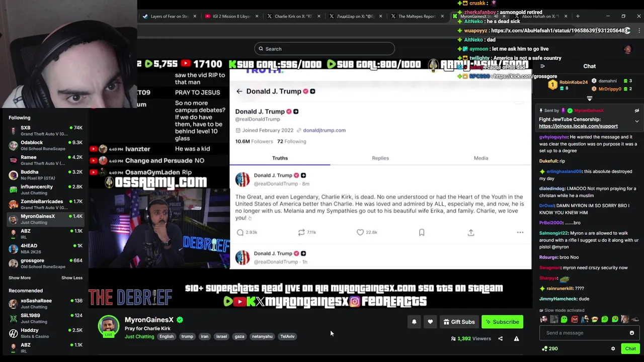Close the Layers of Fear browser tab
644x362 pixels.
(195, 16)
